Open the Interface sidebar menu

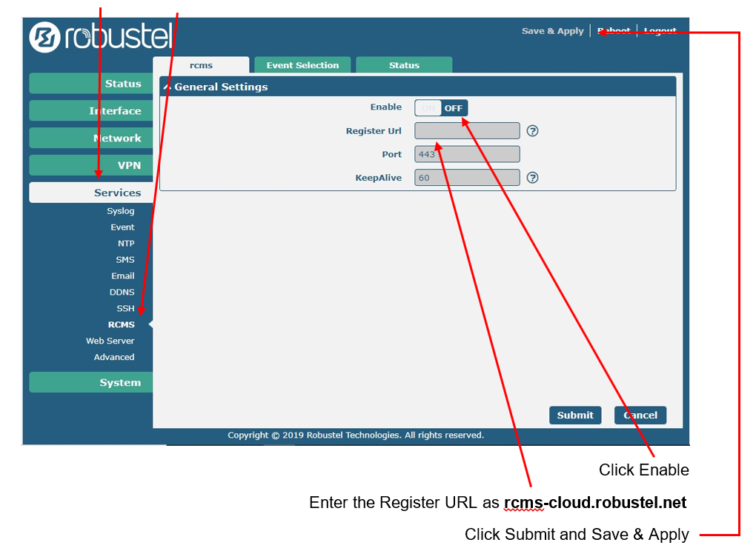pyautogui.click(x=91, y=111)
